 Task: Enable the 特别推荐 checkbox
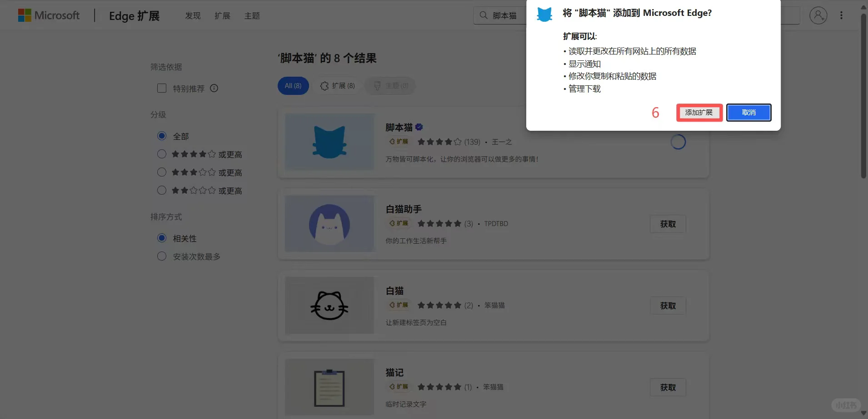[x=161, y=88]
